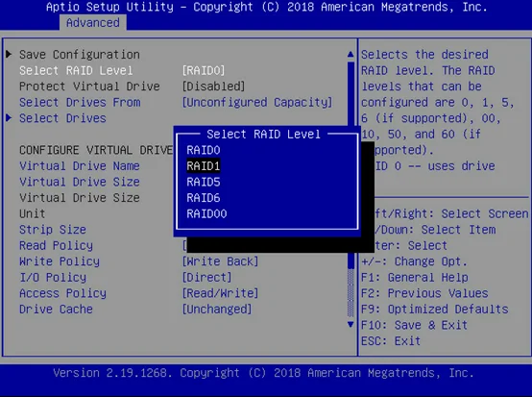Open the [Read/Write] value

[x=220, y=293]
